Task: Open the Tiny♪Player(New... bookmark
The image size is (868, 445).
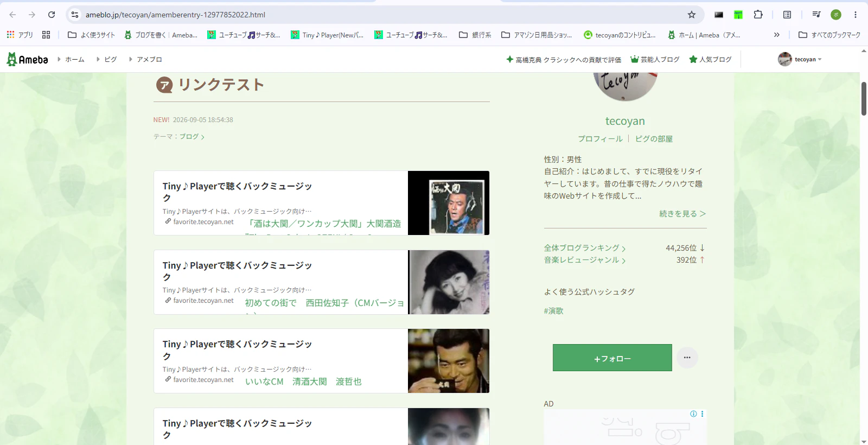Action: click(327, 35)
